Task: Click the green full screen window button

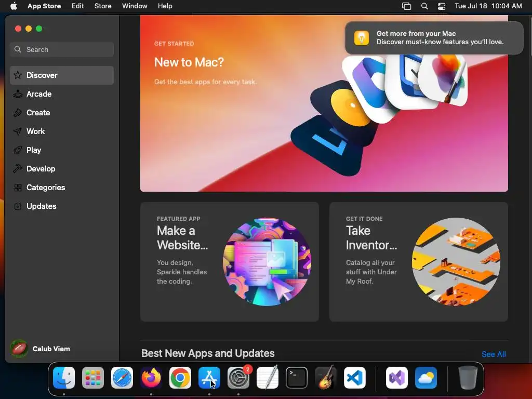Action: [39, 29]
